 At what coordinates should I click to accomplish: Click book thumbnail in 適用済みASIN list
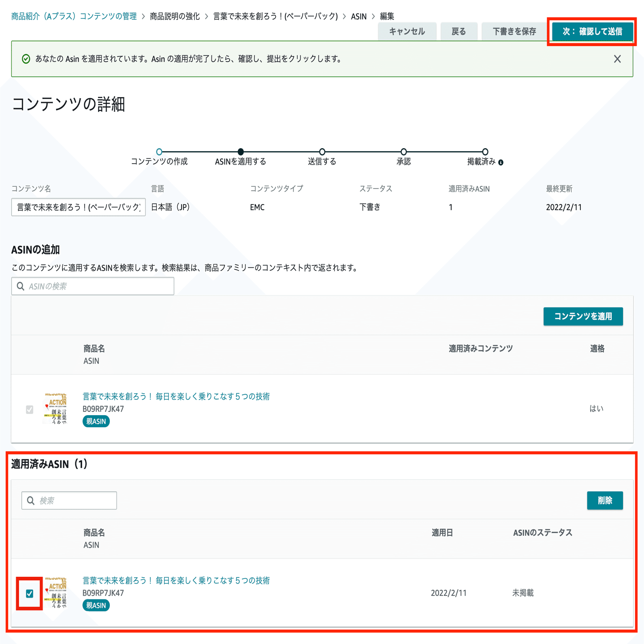tap(55, 592)
